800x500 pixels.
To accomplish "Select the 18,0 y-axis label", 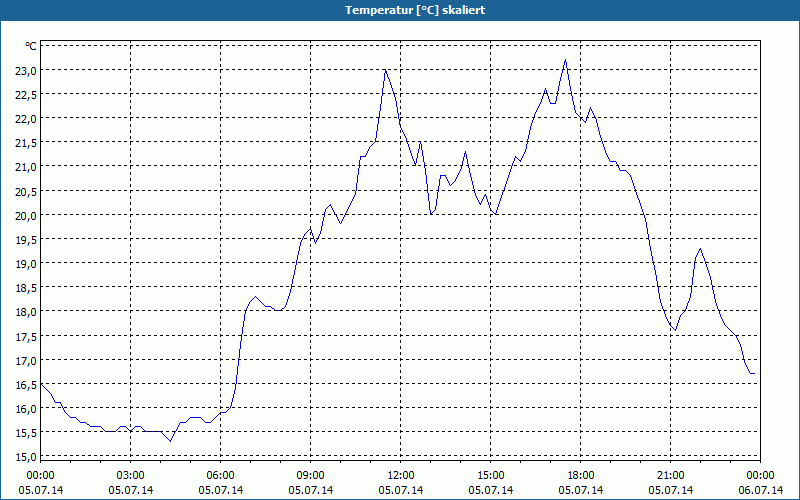I will point(27,312).
